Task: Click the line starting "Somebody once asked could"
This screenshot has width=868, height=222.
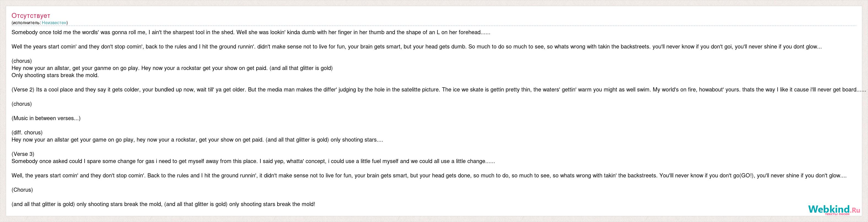Action: (253, 161)
